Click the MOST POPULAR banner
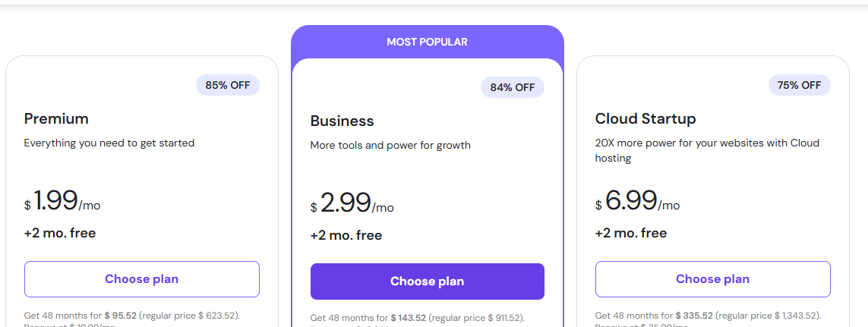Screen dimensions: 868x327 point(427,42)
